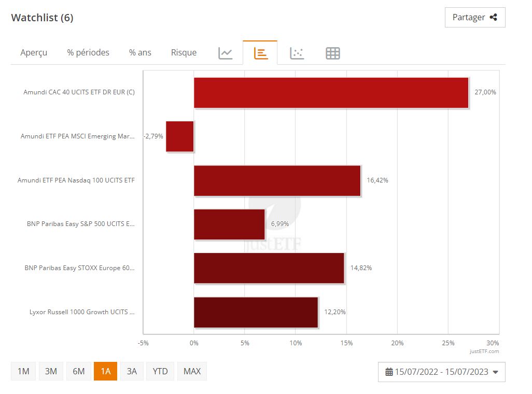Click the justETF.com credit link
Viewport: 532px width, 394px height.
484,351
